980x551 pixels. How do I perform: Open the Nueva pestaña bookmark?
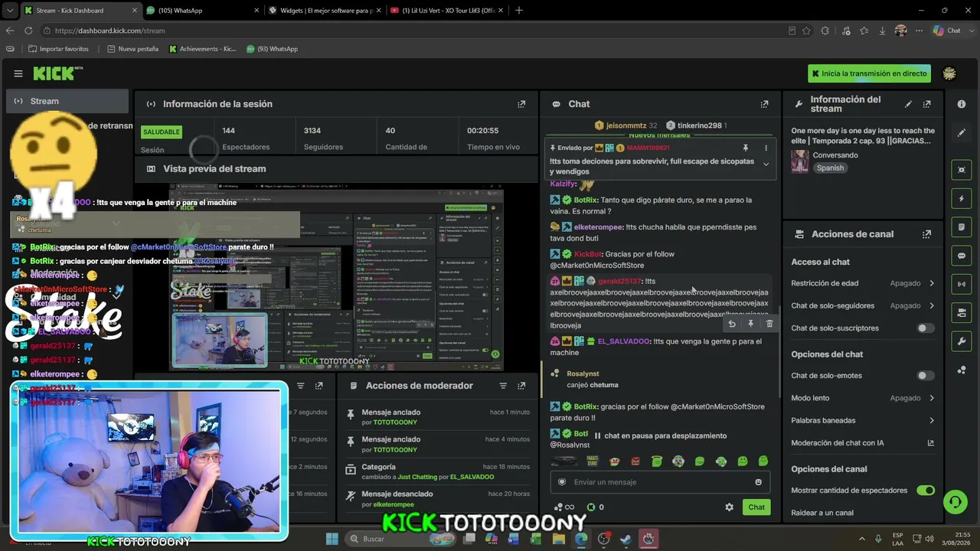point(132,49)
